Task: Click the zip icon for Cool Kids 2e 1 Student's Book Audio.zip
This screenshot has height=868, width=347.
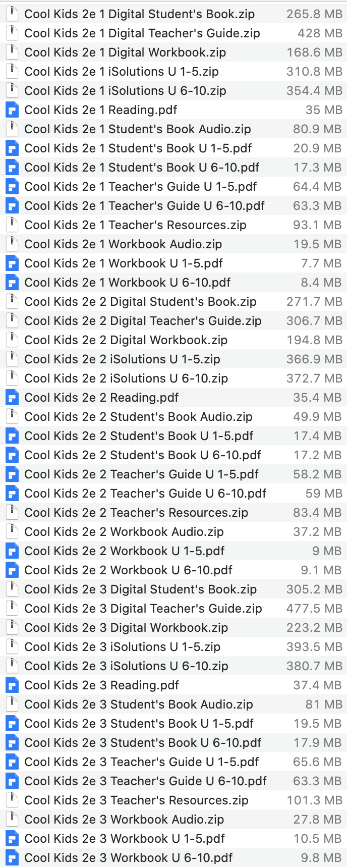Action: tap(12, 129)
